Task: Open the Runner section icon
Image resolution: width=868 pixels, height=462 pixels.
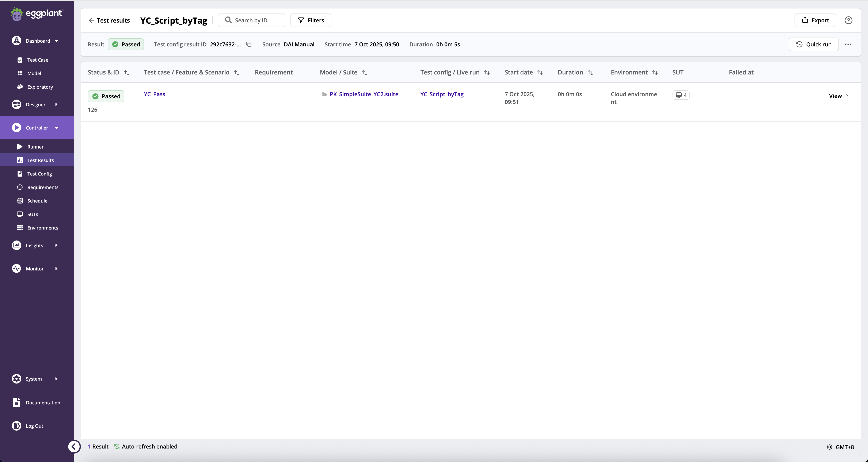Action: click(x=20, y=146)
